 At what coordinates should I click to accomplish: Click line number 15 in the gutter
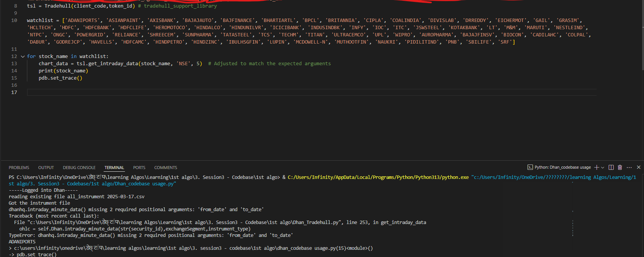pos(14,78)
